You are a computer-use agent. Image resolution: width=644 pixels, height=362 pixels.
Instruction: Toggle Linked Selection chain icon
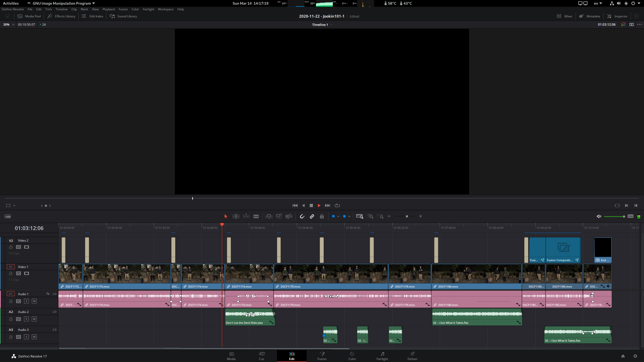pos(312,216)
